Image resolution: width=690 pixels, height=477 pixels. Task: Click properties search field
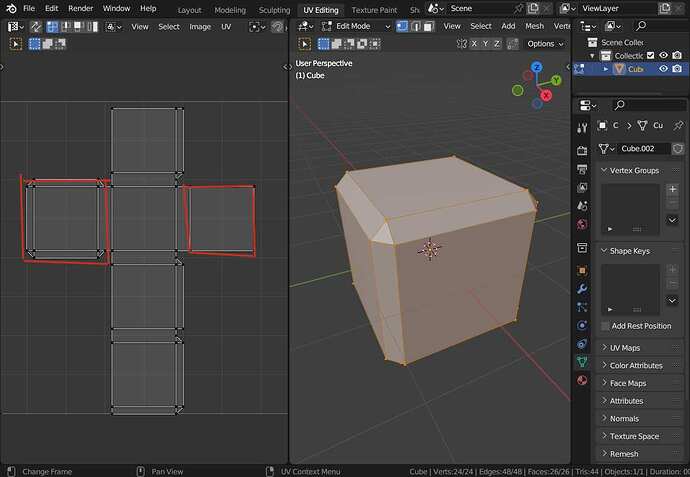click(649, 105)
